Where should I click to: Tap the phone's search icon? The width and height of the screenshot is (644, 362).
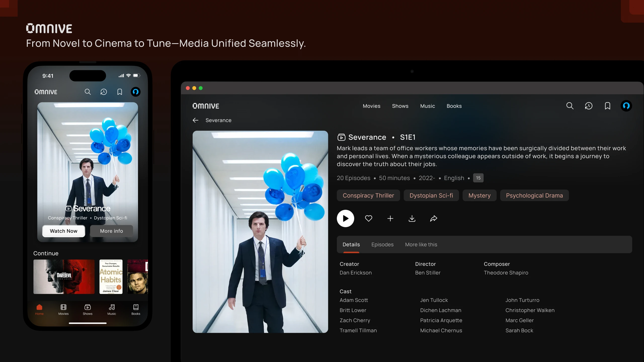tap(88, 92)
